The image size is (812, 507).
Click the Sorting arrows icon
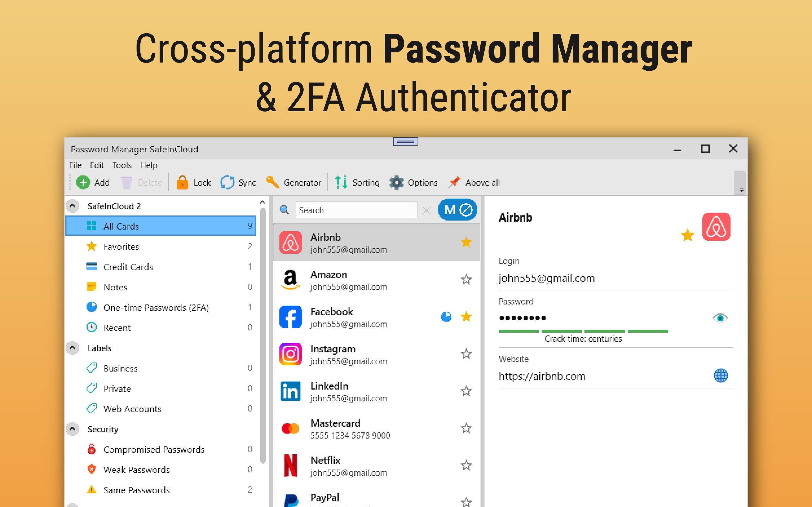point(341,183)
